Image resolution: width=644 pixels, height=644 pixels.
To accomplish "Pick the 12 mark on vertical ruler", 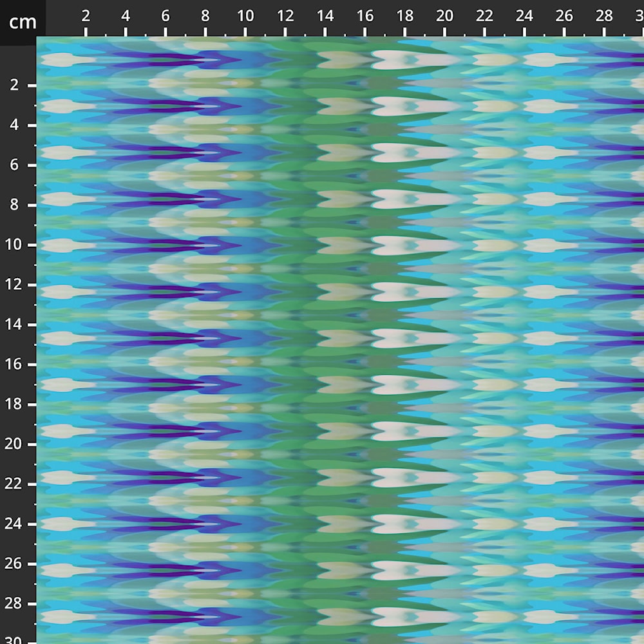I will 15,285.
